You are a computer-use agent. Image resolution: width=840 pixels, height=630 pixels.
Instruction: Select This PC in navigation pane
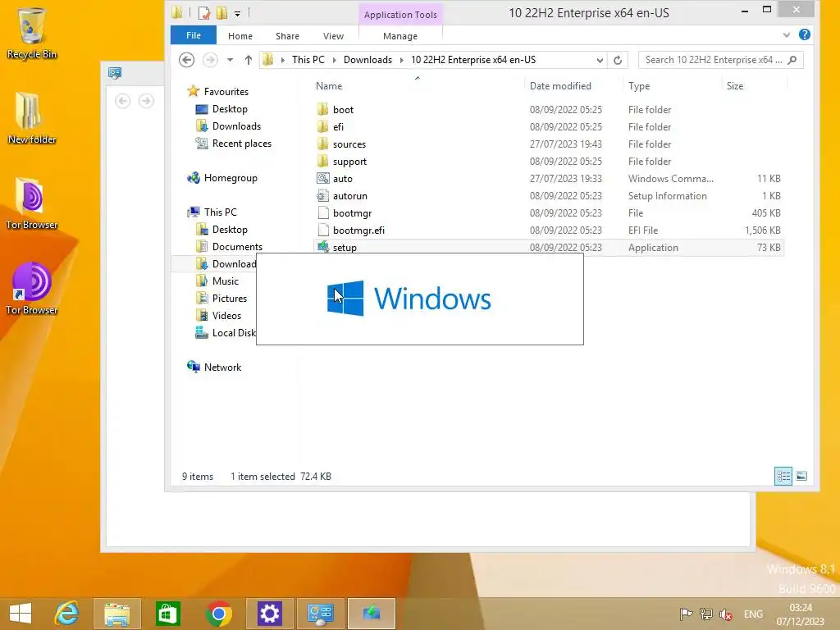coord(220,212)
